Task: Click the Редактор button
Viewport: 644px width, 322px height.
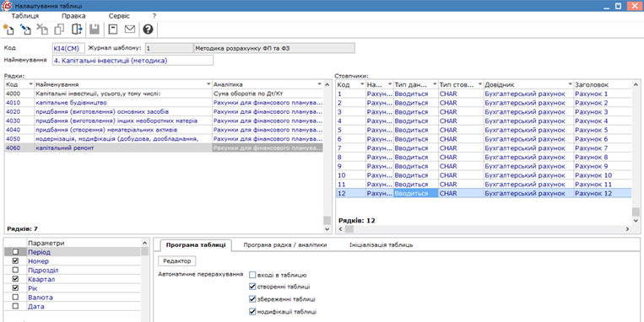Action: (x=177, y=260)
